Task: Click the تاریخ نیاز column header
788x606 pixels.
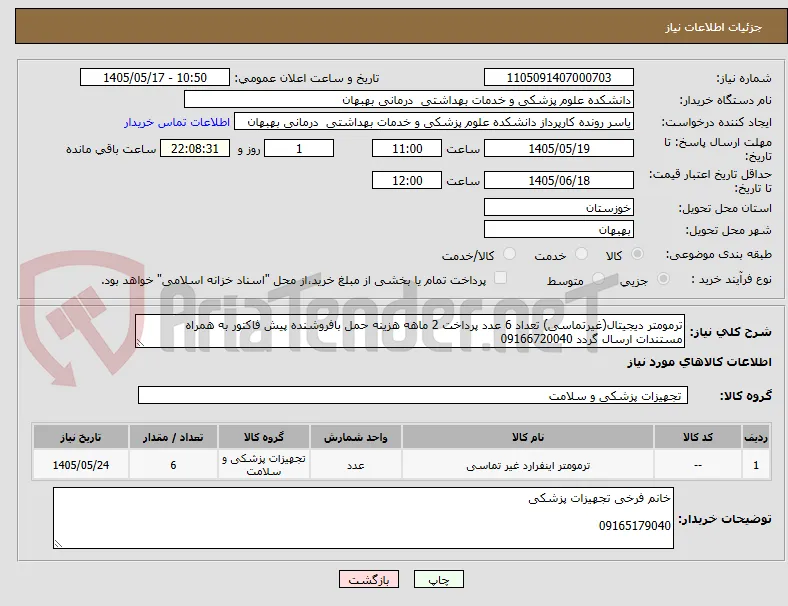Action: tap(80, 437)
